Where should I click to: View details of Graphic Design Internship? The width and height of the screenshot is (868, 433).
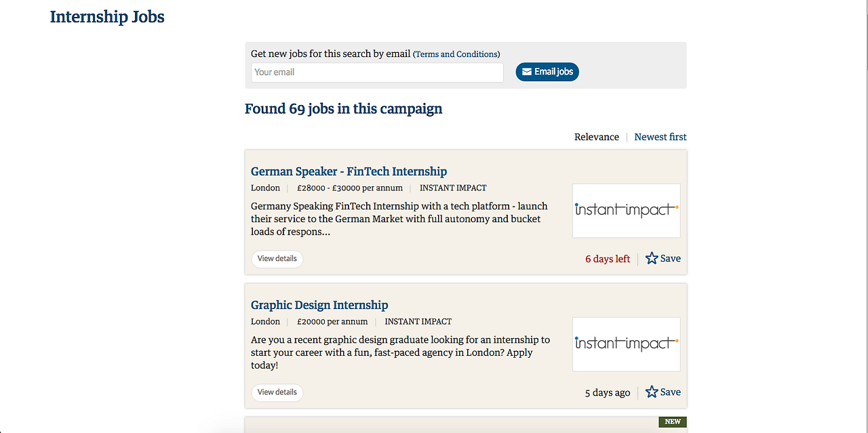pyautogui.click(x=277, y=392)
